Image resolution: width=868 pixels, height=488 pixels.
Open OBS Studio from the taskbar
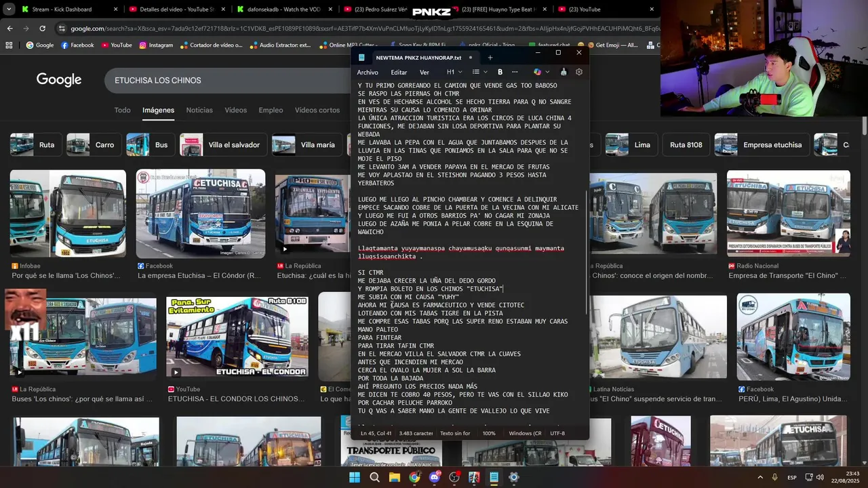click(x=454, y=477)
